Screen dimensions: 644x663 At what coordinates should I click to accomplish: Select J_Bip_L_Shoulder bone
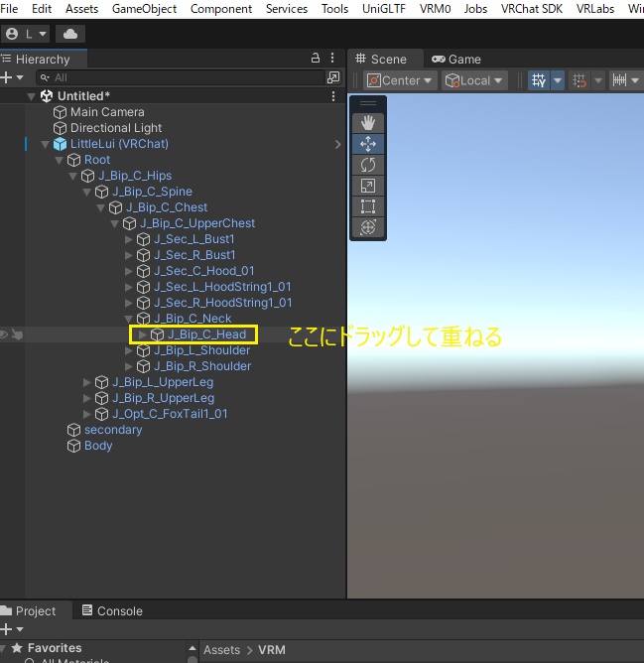(x=201, y=350)
